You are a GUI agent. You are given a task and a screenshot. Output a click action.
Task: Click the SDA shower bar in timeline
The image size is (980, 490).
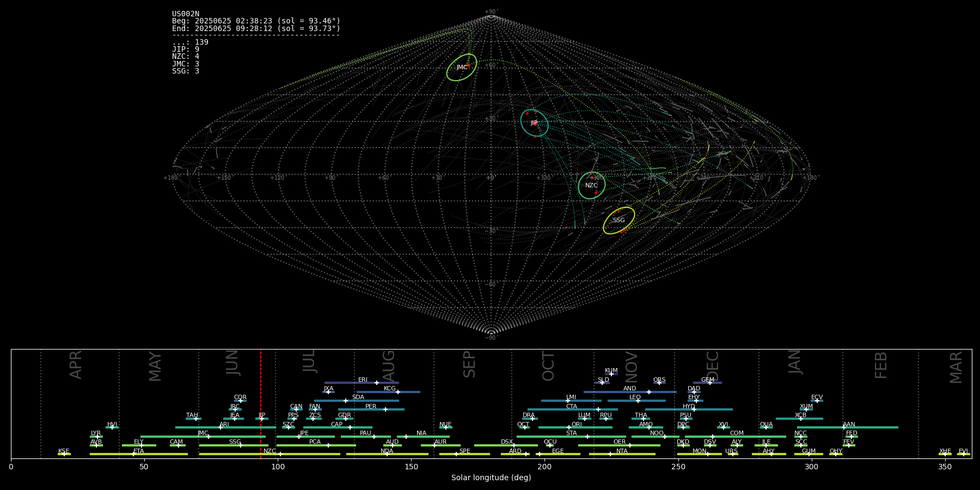point(357,401)
